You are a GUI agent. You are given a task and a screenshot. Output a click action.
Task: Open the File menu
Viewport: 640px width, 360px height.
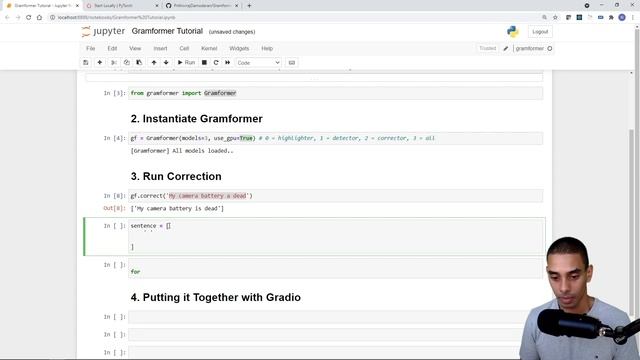click(x=91, y=48)
